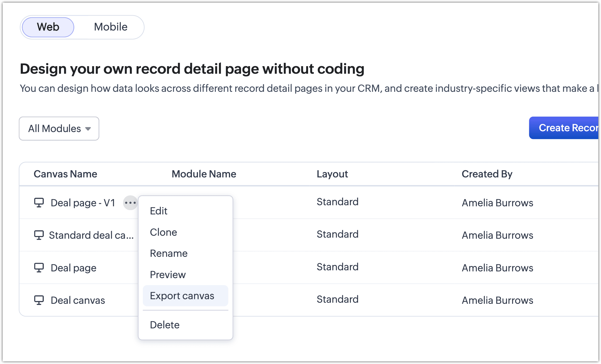This screenshot has width=601, height=364.
Task: Choose Delete in the context menu
Action: pos(165,325)
